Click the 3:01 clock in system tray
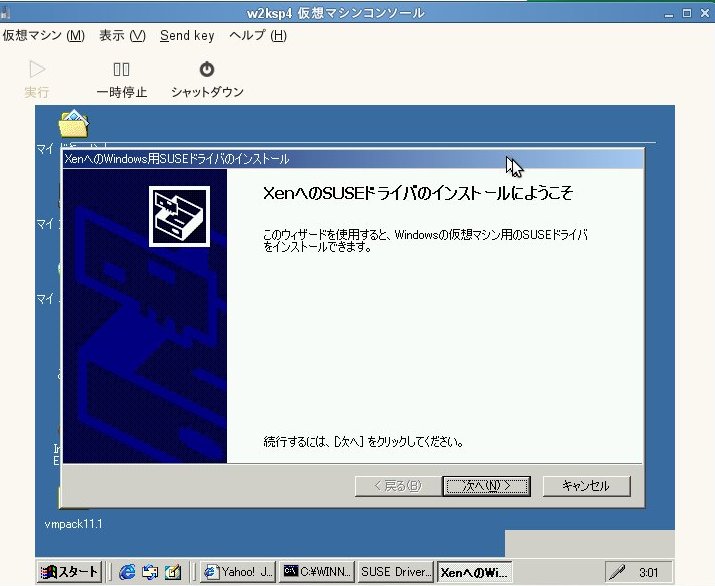Viewport: 715px width, 586px height. tap(648, 572)
